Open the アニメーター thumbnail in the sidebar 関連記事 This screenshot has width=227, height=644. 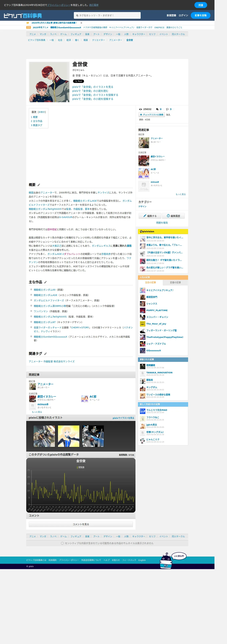coord(144,143)
